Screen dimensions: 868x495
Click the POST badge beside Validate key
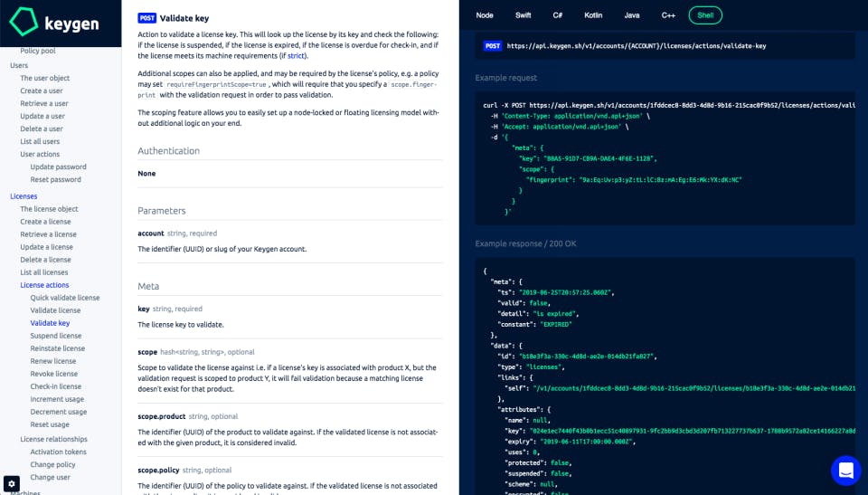point(146,18)
